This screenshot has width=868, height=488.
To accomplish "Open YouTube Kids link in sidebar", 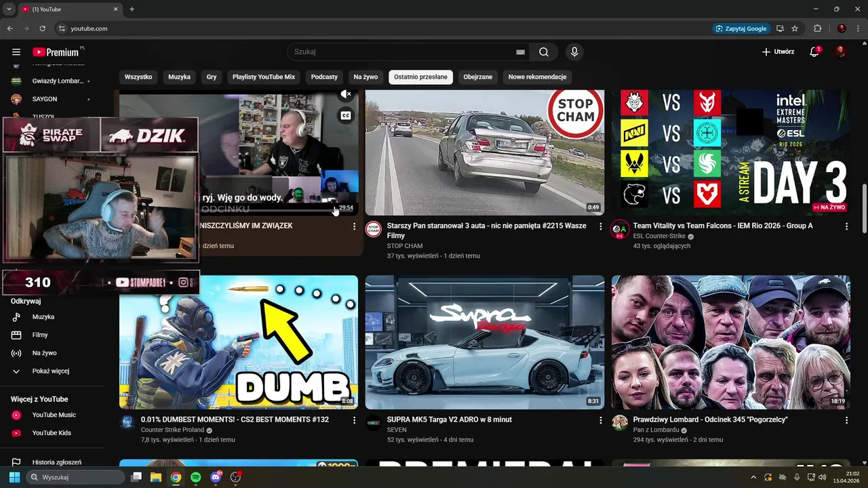I will tap(51, 432).
